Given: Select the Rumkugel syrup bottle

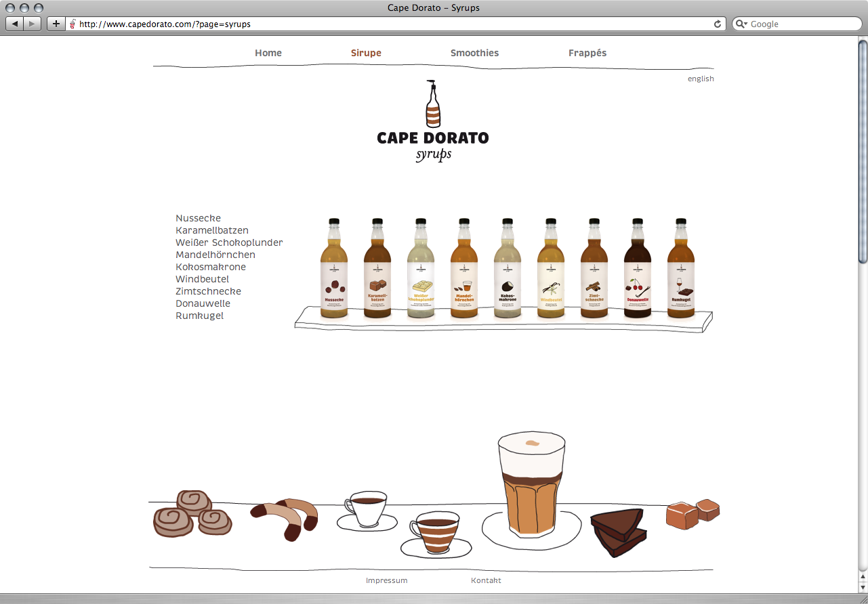Looking at the screenshot, I should click(x=681, y=268).
